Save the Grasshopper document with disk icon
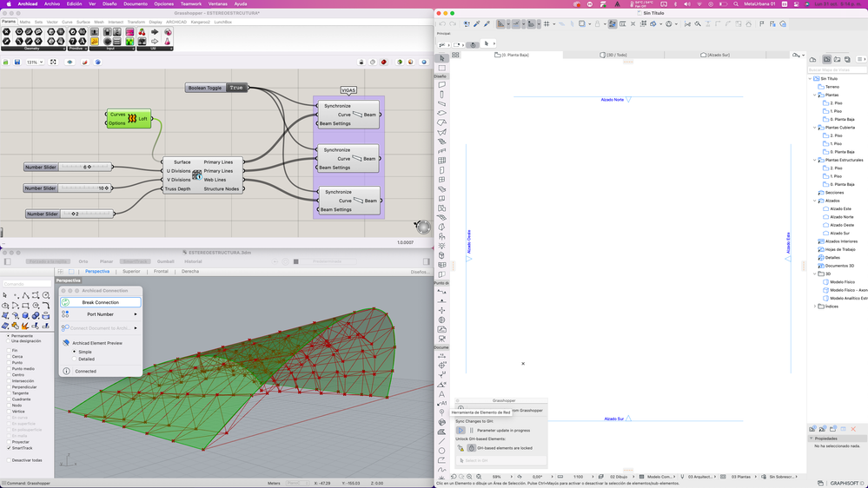 point(17,63)
